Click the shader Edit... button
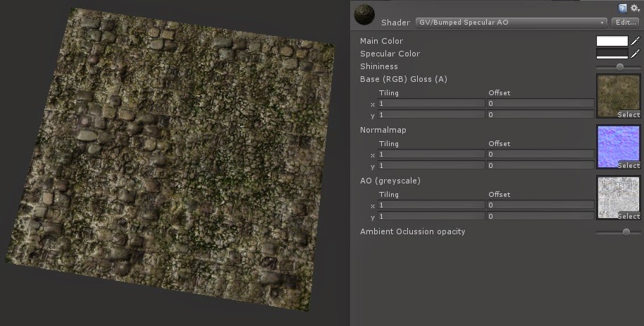This screenshot has height=326, width=644. coord(626,22)
